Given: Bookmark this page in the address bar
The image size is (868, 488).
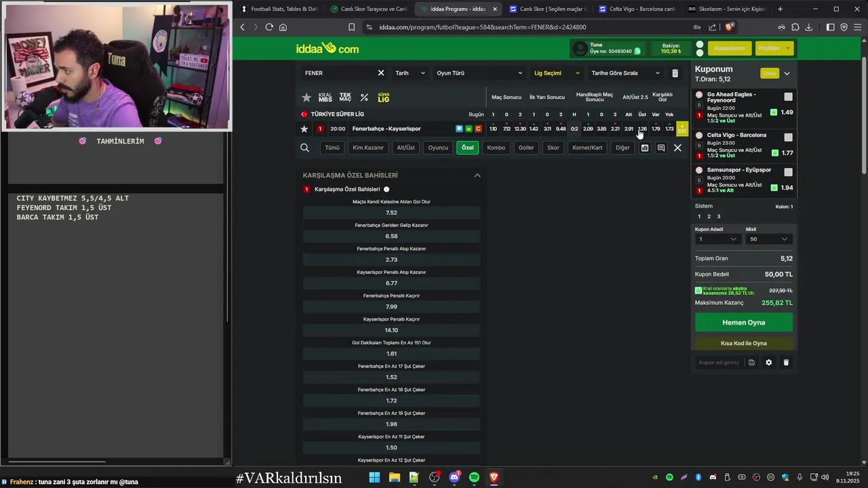Looking at the screenshot, I should click(x=351, y=27).
